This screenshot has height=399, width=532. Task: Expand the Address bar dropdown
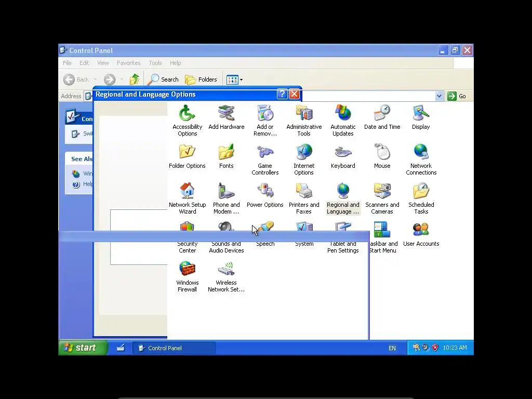(x=439, y=96)
